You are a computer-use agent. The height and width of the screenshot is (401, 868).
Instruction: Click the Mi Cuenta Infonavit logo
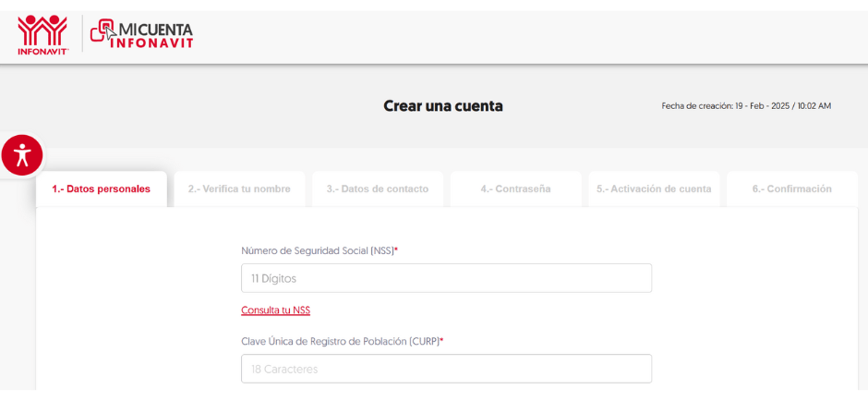pos(141,34)
